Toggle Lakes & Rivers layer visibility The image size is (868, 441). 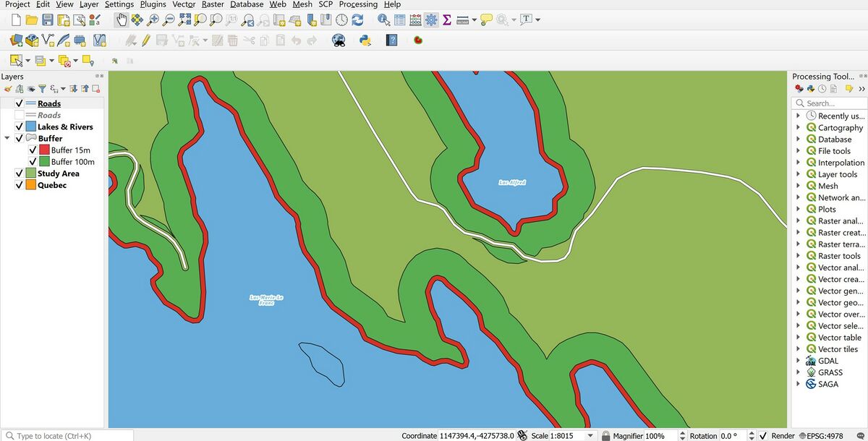pos(20,127)
